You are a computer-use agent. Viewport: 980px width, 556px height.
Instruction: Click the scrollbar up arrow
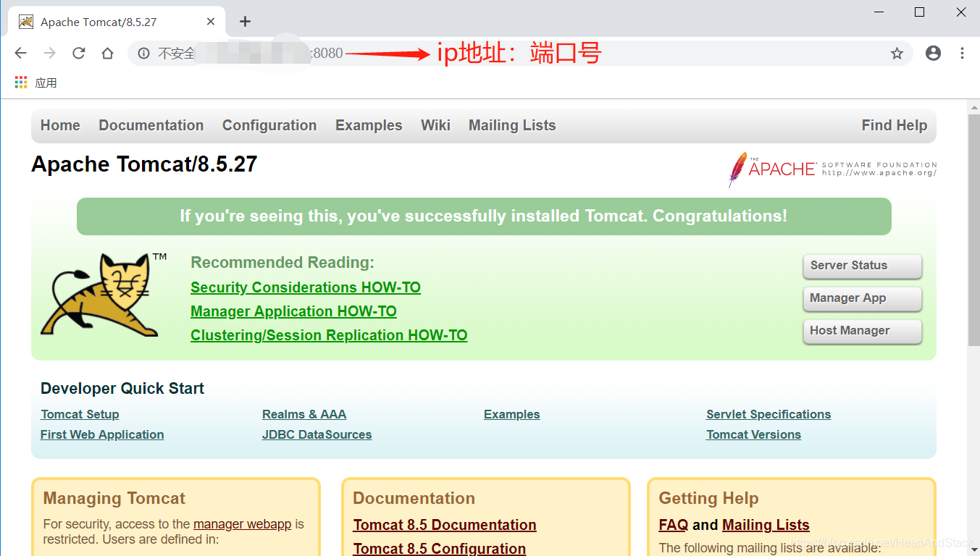click(974, 107)
